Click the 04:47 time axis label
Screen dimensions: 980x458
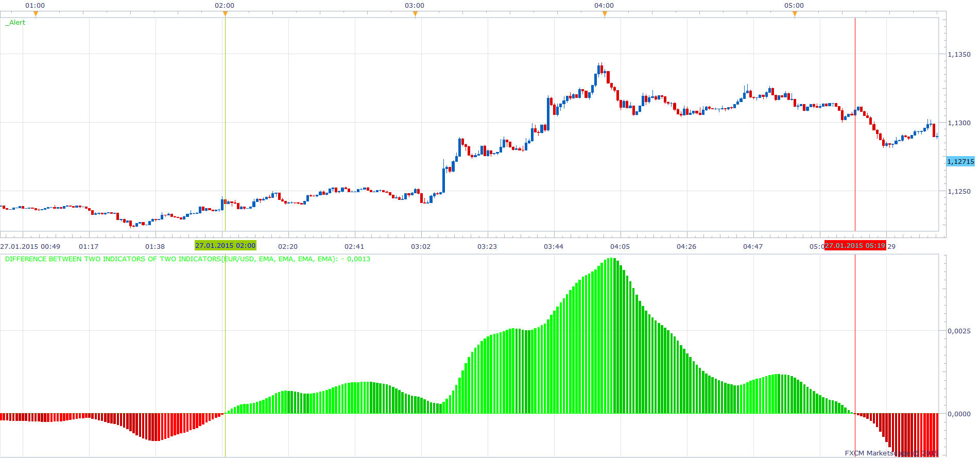pos(753,246)
